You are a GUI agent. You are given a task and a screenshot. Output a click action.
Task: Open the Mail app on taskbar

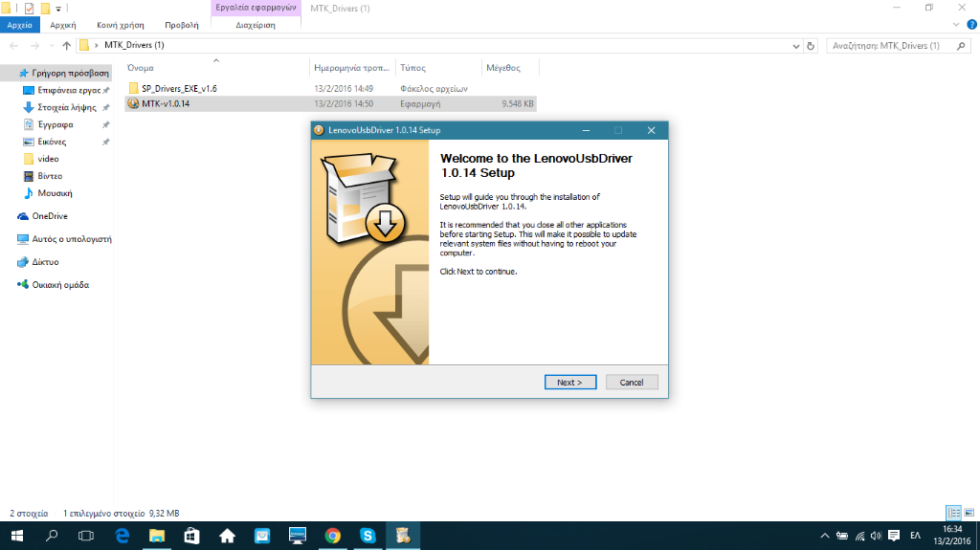(262, 536)
